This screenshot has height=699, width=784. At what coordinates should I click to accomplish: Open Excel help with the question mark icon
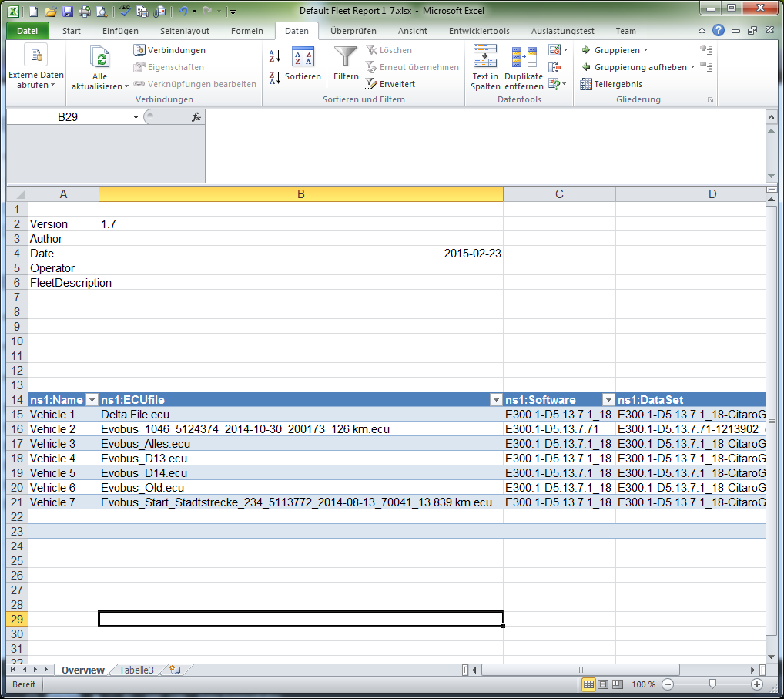[x=718, y=31]
